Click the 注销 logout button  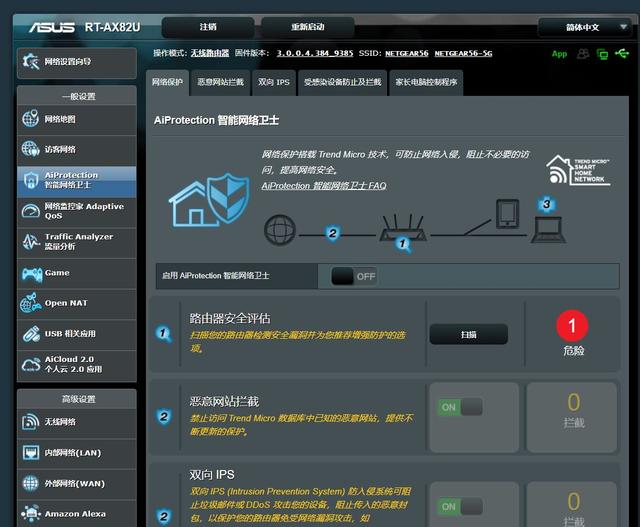pyautogui.click(x=208, y=27)
